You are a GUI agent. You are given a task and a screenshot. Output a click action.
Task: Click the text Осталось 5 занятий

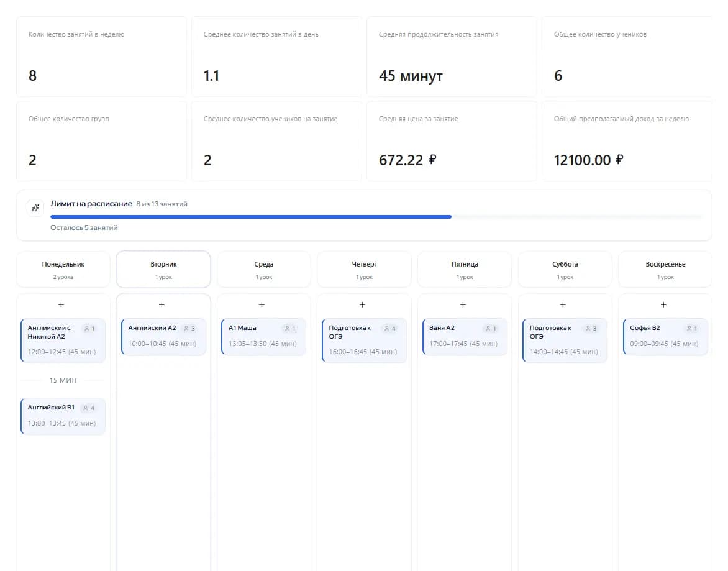pyautogui.click(x=84, y=227)
